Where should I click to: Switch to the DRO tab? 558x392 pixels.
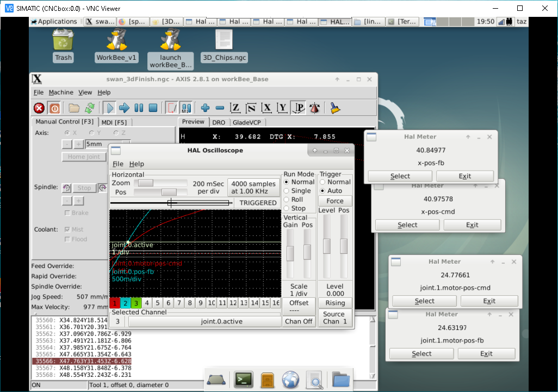click(219, 122)
